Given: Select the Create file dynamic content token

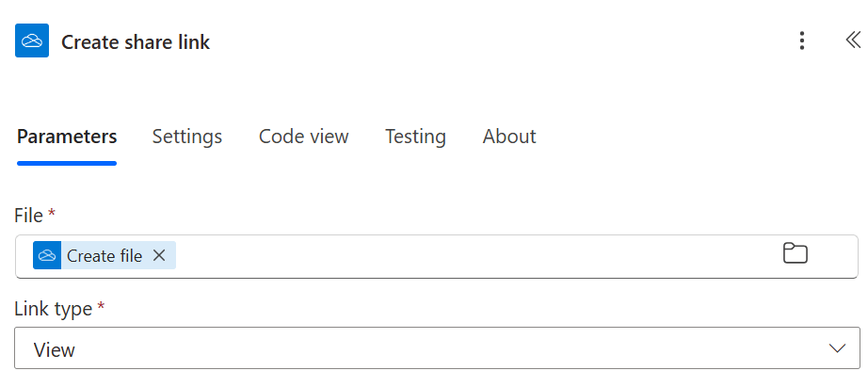Looking at the screenshot, I should [104, 255].
